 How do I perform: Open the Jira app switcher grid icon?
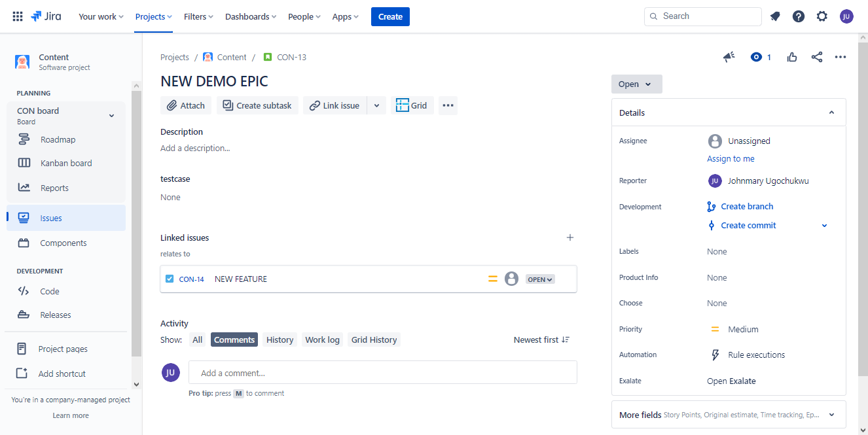pyautogui.click(x=17, y=16)
